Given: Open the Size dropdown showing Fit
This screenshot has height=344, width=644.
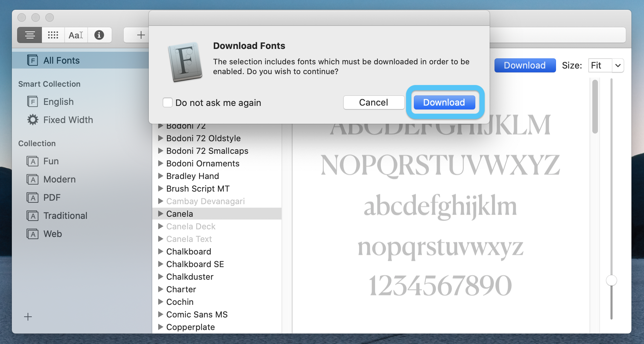Looking at the screenshot, I should pos(606,65).
